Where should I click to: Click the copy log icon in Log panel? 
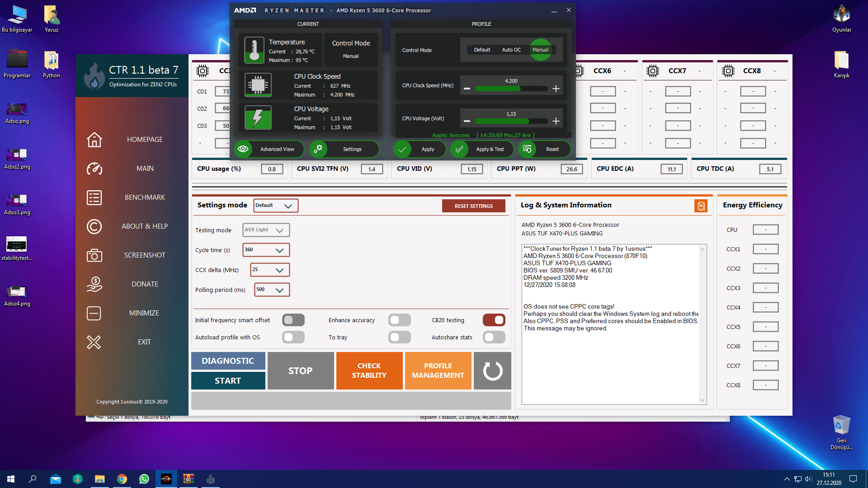[x=701, y=206]
